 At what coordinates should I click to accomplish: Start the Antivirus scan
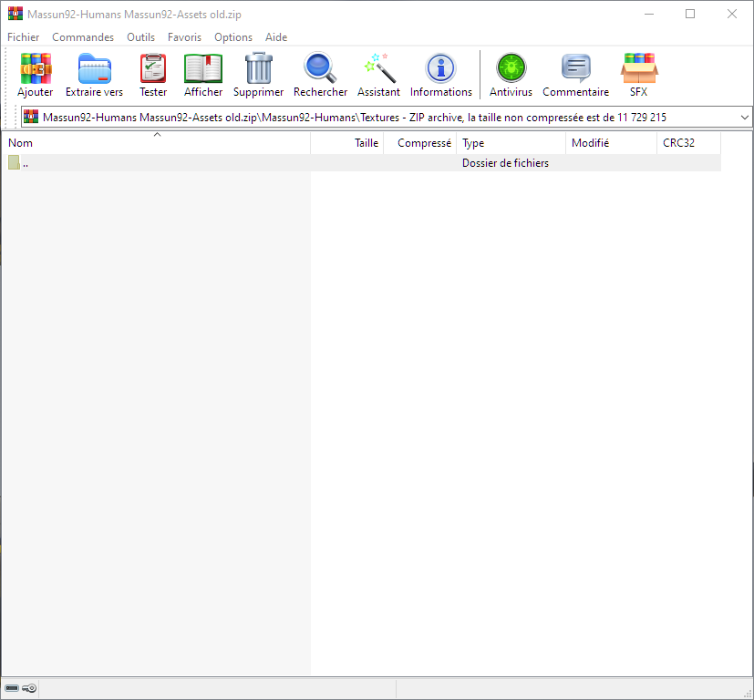511,75
